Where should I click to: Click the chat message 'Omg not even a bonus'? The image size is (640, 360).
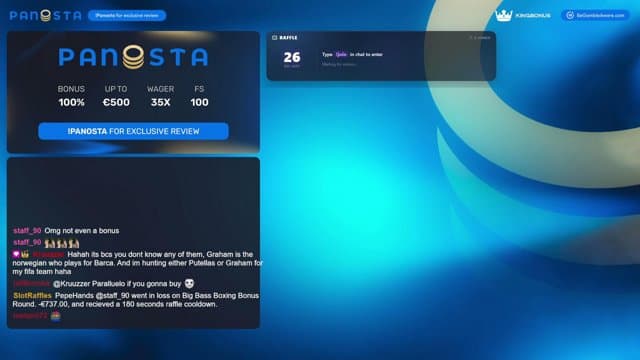pos(82,231)
